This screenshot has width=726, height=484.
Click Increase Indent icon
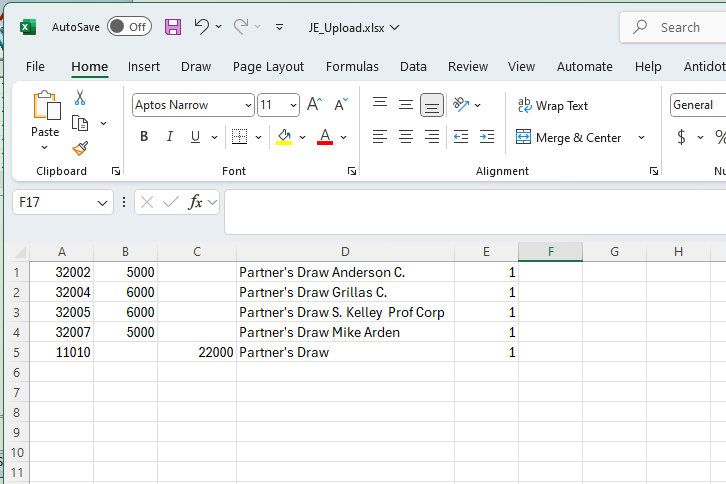pos(487,137)
